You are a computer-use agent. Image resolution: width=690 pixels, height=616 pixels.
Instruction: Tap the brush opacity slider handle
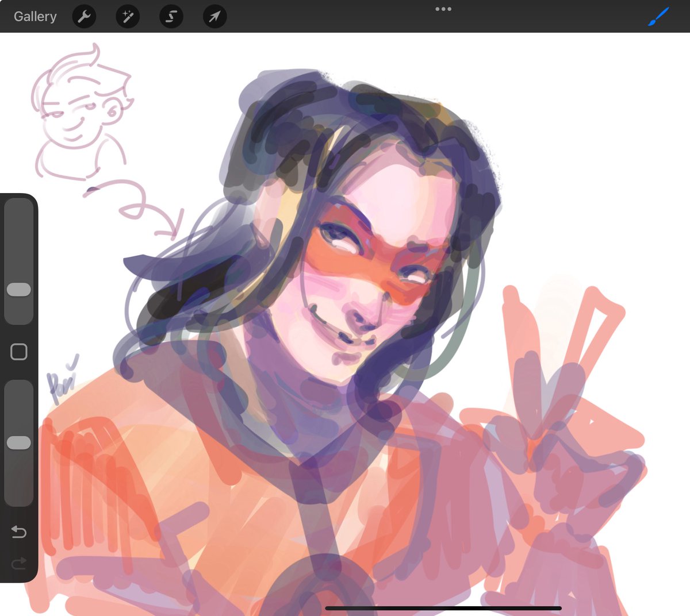point(19,442)
